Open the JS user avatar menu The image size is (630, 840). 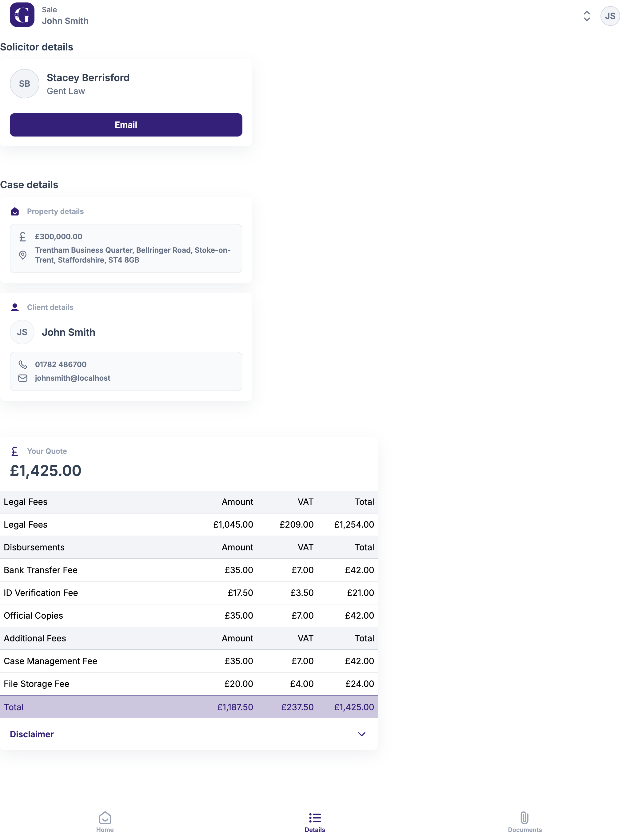610,16
